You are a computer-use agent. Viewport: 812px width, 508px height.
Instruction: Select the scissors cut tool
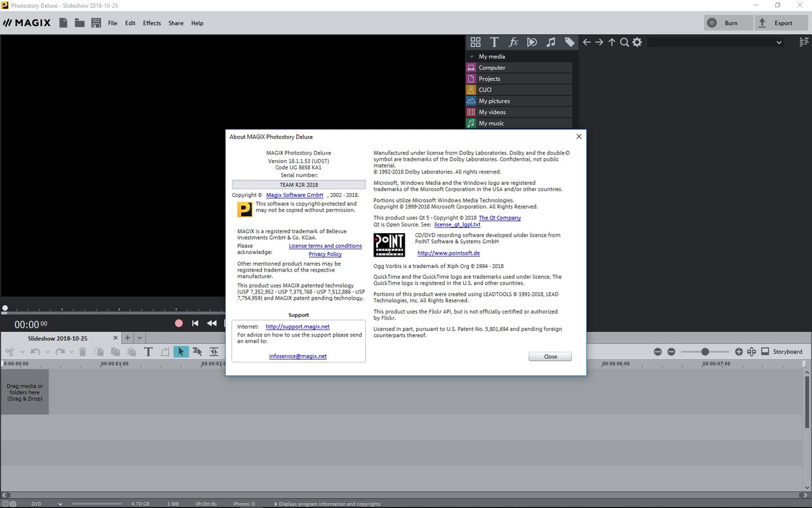click(10, 351)
